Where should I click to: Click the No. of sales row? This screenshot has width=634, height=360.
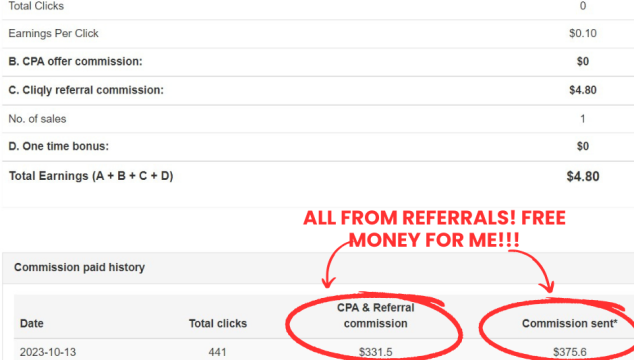click(x=318, y=119)
